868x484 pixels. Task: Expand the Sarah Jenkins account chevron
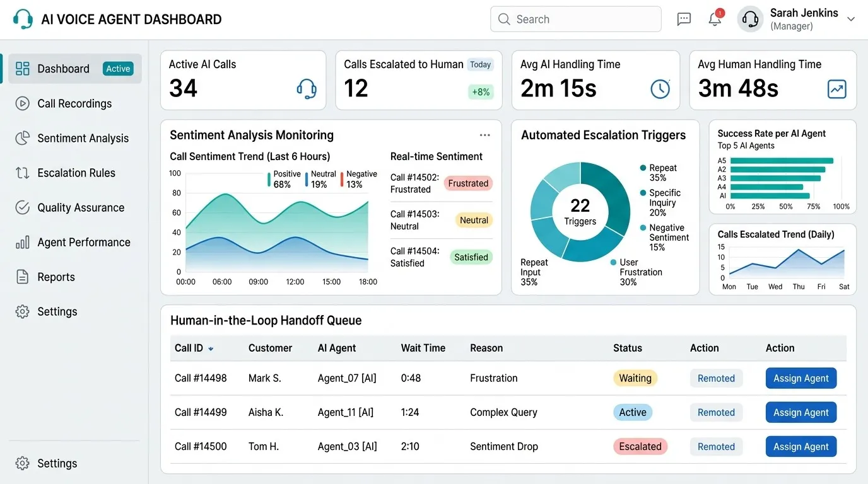850,20
